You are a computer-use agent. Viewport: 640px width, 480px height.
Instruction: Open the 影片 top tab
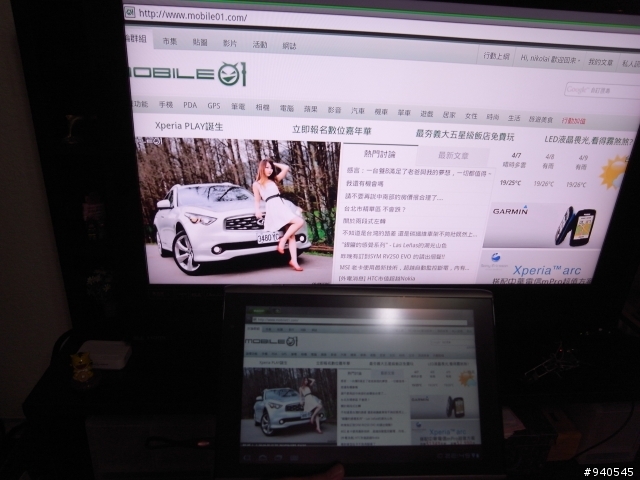(x=230, y=43)
